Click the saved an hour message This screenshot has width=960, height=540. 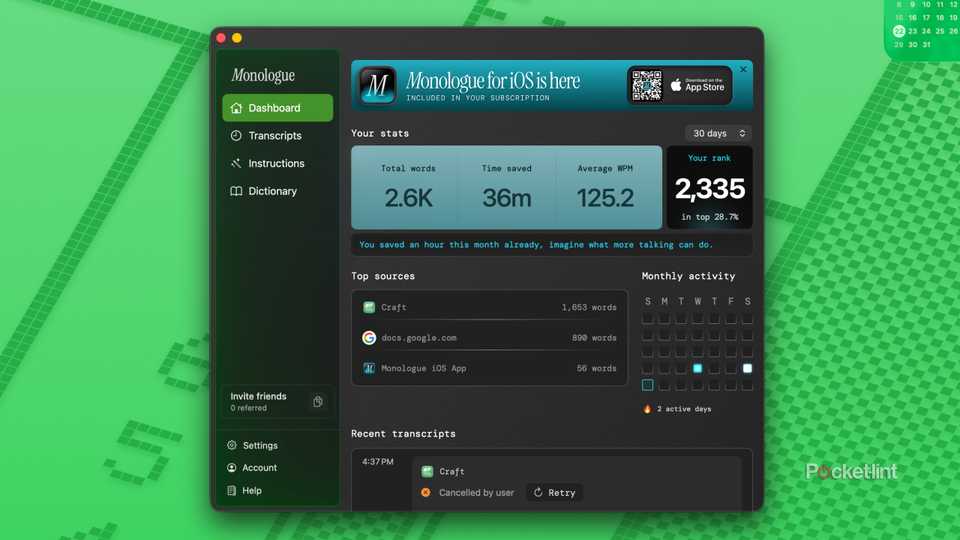[536, 244]
